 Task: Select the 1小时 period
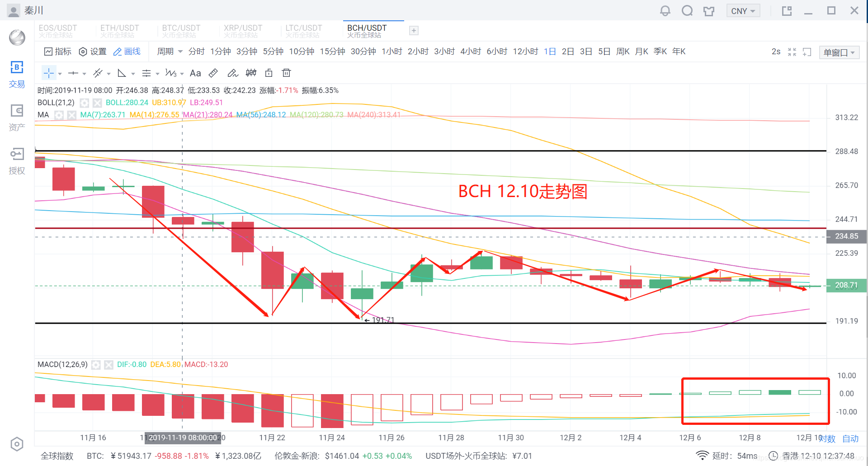(x=392, y=52)
